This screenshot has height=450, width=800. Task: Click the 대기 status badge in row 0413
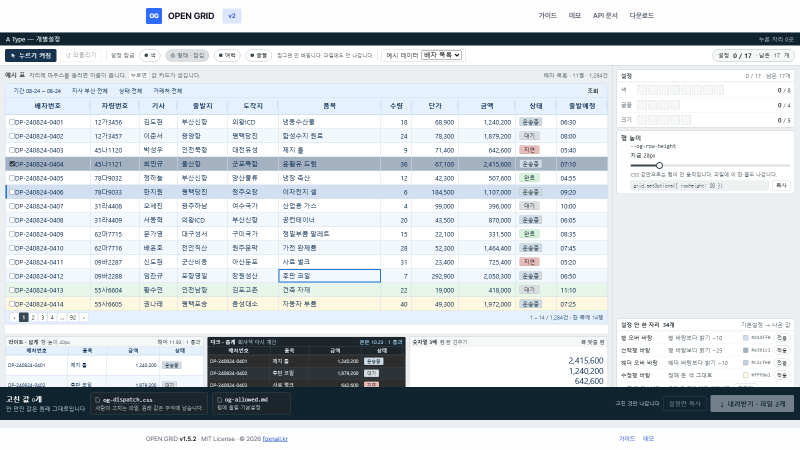tap(529, 290)
